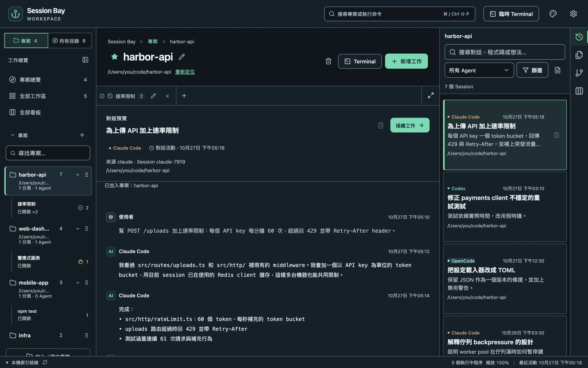This screenshot has width=588, height=368.
Task: Open 專案總覽 in sidebar
Action: coord(48,80)
